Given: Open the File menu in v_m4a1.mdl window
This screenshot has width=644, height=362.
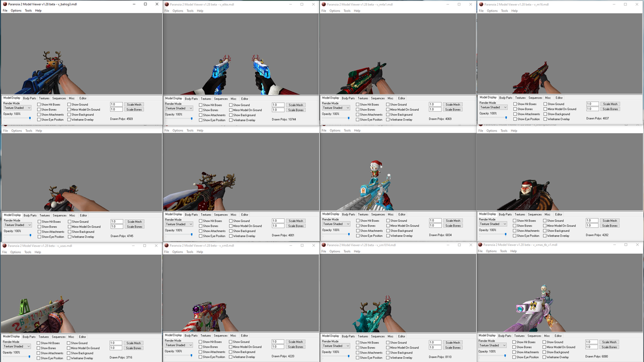Looking at the screenshot, I should [324, 11].
